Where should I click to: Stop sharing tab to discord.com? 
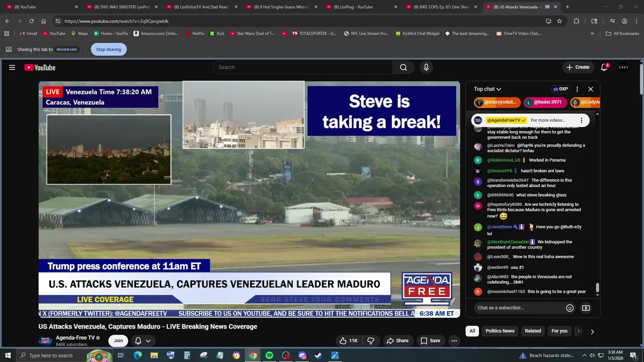pos(109,49)
